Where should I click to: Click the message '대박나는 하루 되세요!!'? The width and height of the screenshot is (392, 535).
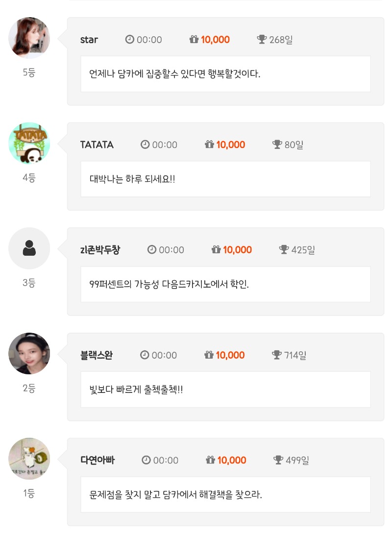[132, 179]
